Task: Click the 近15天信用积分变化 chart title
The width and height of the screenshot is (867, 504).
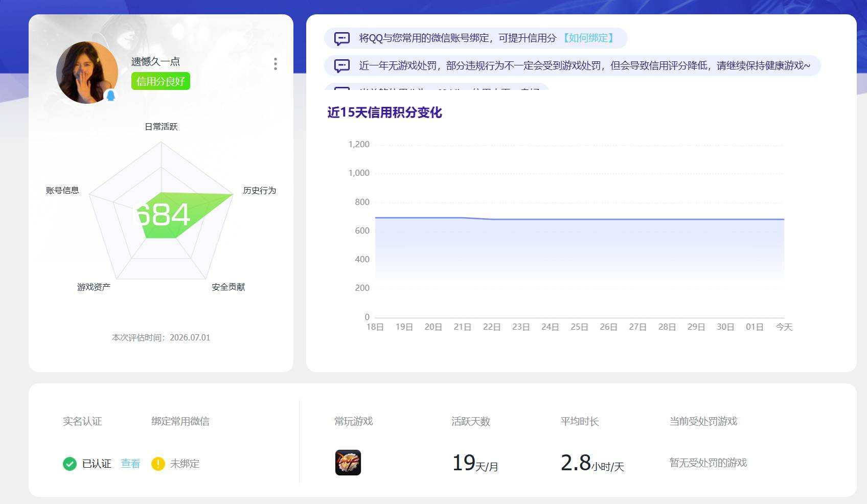Action: tap(384, 112)
